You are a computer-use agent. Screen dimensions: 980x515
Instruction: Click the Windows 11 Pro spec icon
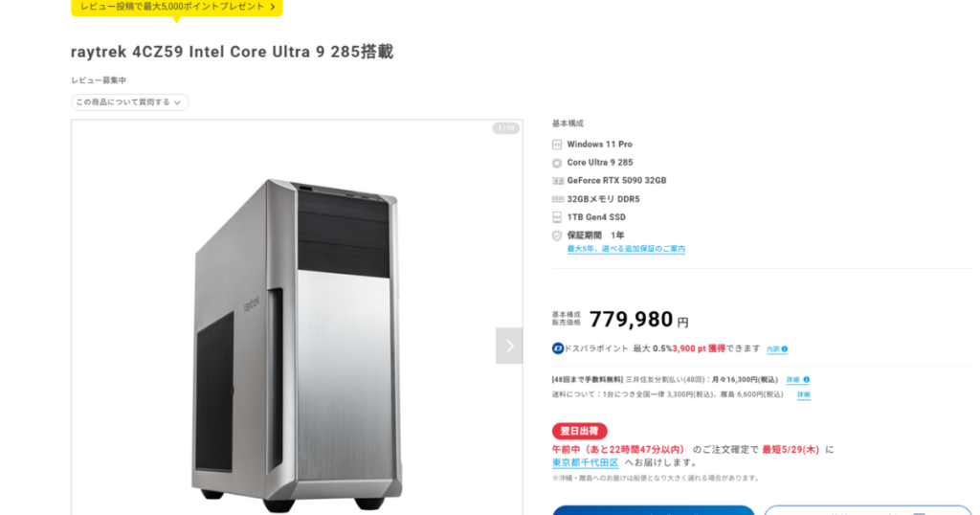point(557,145)
